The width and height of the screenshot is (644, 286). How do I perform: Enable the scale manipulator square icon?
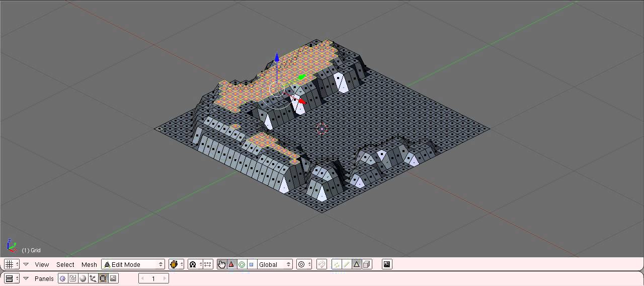(x=252, y=264)
